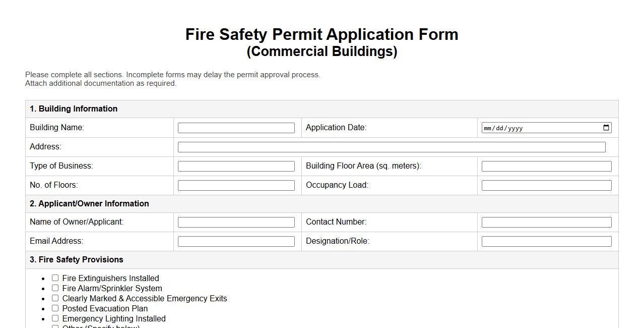The image size is (644, 328).
Task: Click the Designation/Role field
Action: (546, 241)
